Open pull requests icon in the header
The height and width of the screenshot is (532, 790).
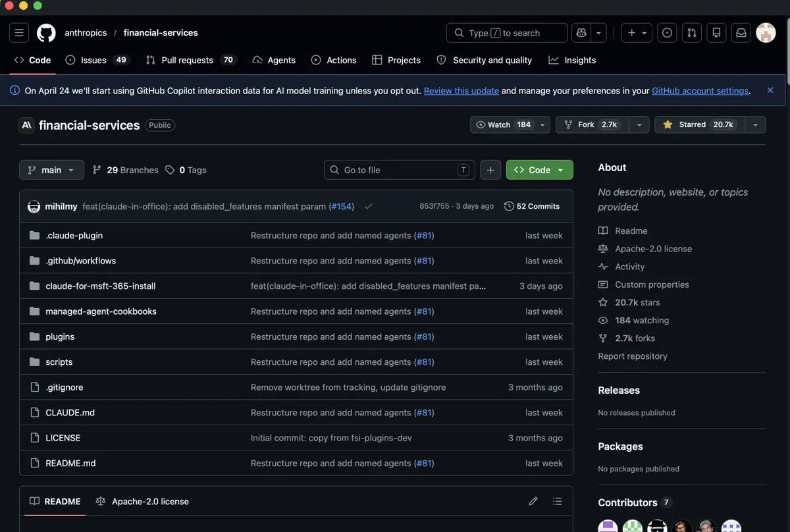[692, 32]
